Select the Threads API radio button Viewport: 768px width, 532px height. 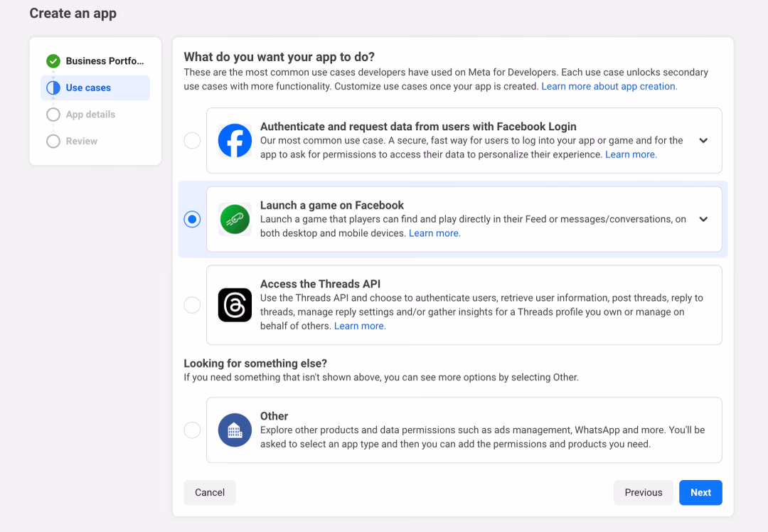point(192,304)
